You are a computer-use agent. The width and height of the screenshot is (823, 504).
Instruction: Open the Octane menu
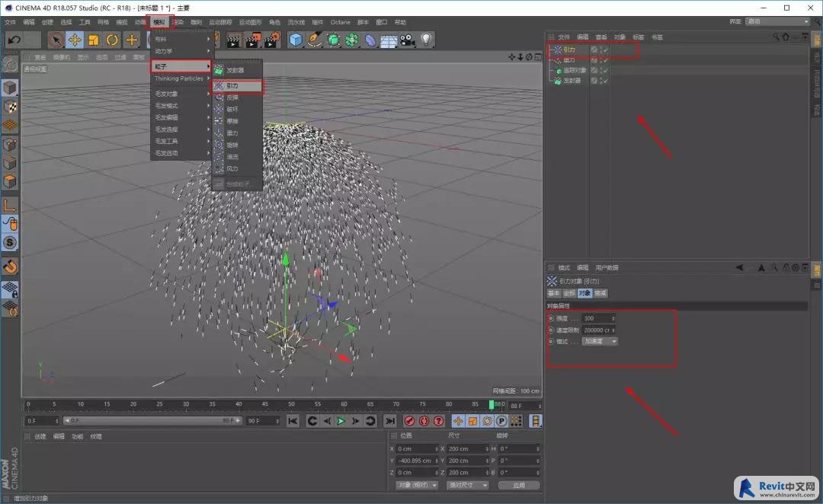[340, 22]
